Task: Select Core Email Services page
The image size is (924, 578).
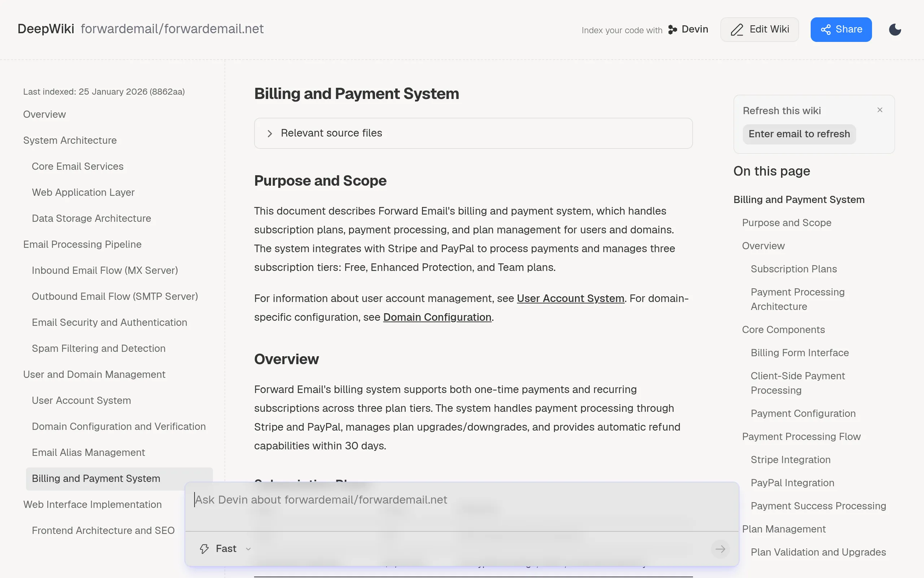Action: pos(78,166)
